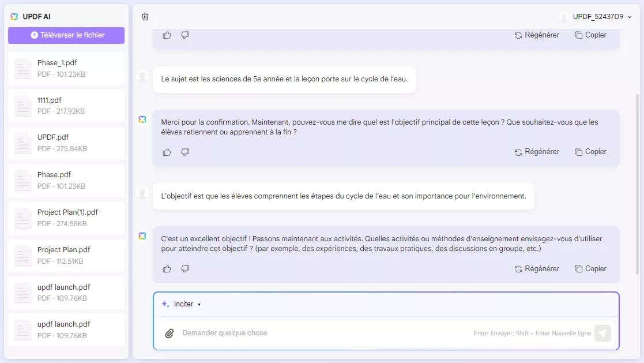Select 1111.pdf in the file list
The height and width of the screenshot is (363, 644).
[x=66, y=105]
